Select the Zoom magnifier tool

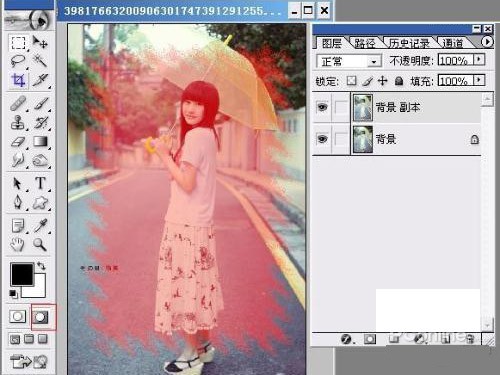tap(40, 244)
